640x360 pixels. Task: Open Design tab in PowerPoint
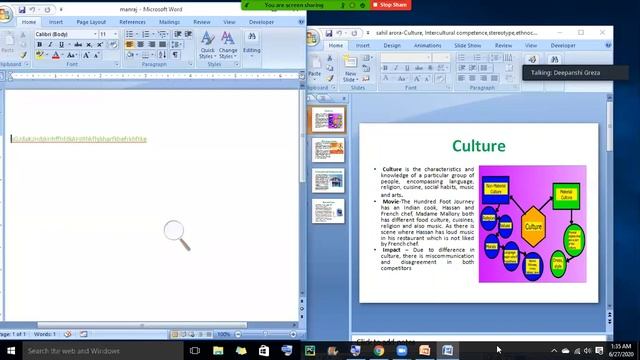pyautogui.click(x=392, y=46)
